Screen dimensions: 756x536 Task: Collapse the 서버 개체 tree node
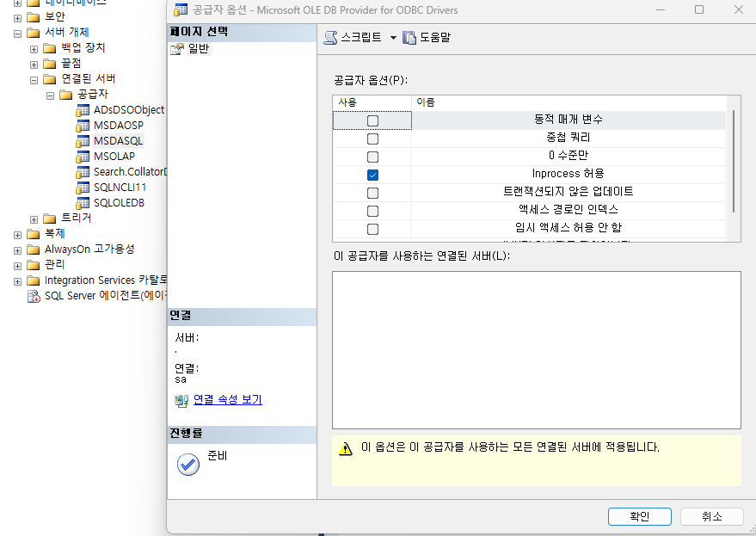18,34
